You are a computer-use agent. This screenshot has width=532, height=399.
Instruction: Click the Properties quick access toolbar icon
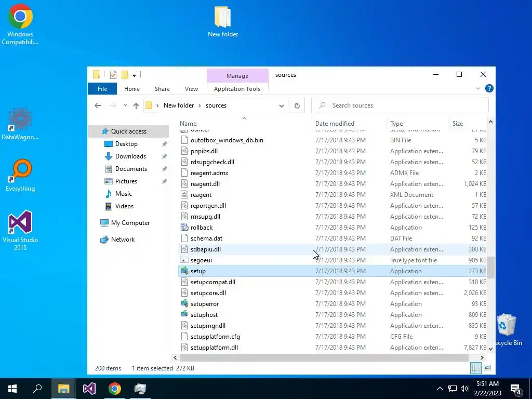pyautogui.click(x=113, y=75)
